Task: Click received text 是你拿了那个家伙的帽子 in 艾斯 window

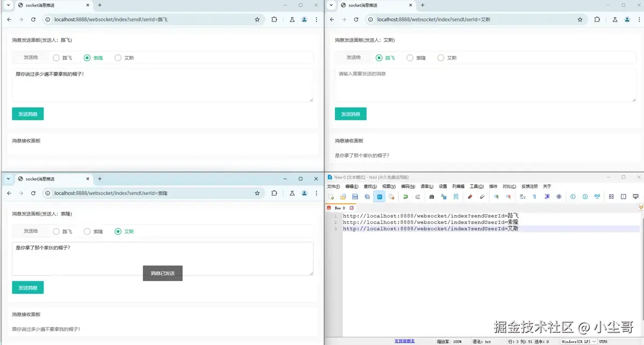Action: coord(362,155)
